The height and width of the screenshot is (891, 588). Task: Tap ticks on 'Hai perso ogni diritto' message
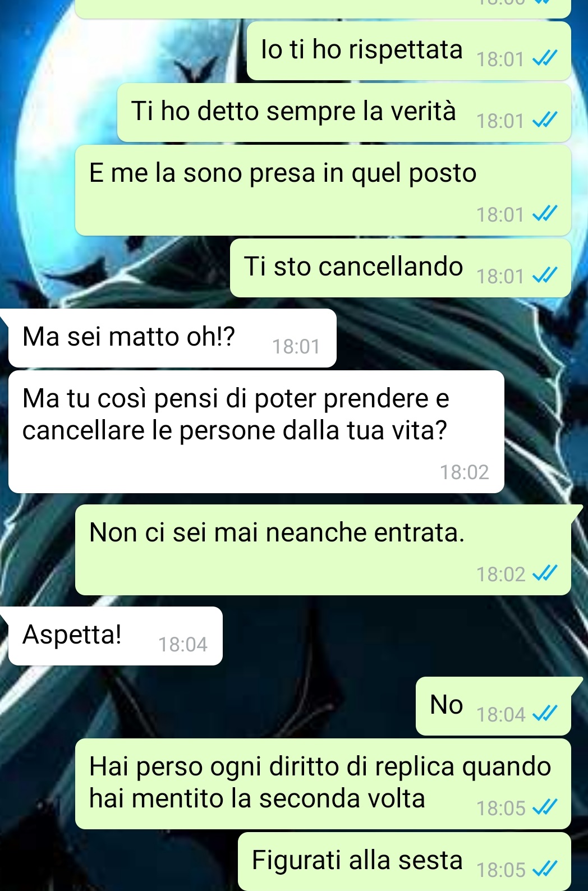[x=544, y=807]
